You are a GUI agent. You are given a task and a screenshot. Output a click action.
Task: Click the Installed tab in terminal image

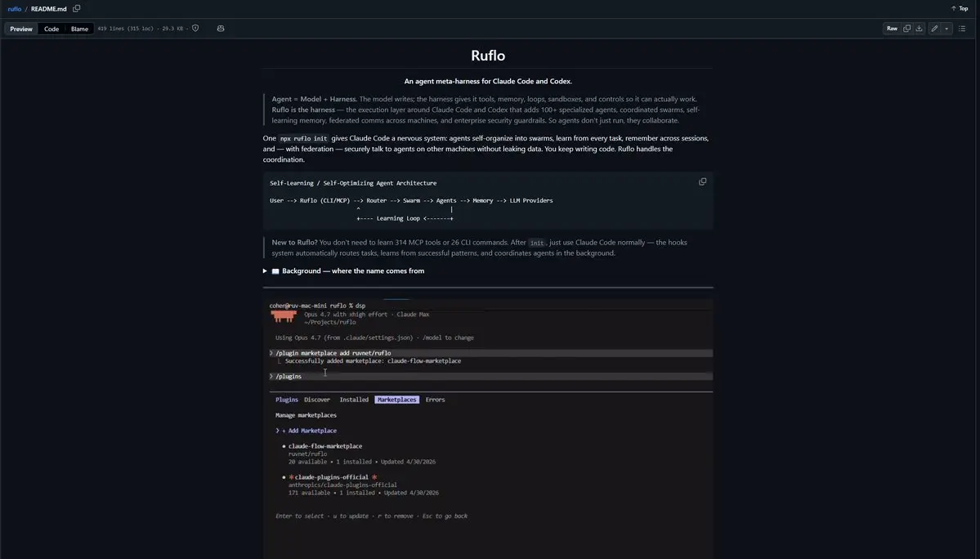pyautogui.click(x=354, y=400)
